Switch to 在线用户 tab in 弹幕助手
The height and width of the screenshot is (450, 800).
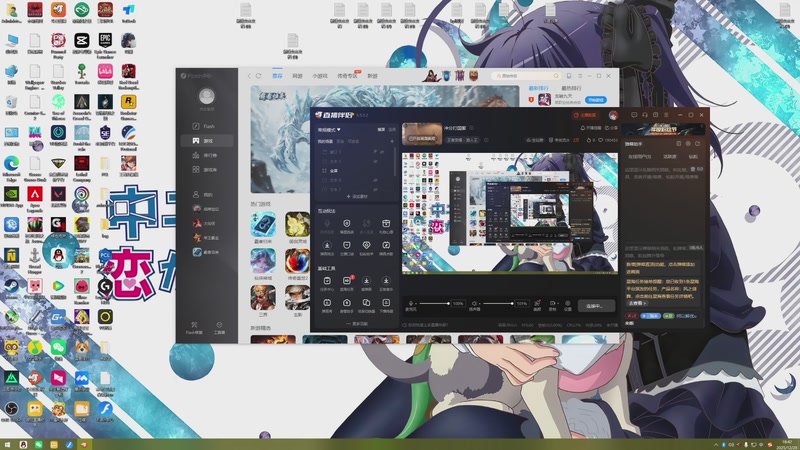pos(639,157)
